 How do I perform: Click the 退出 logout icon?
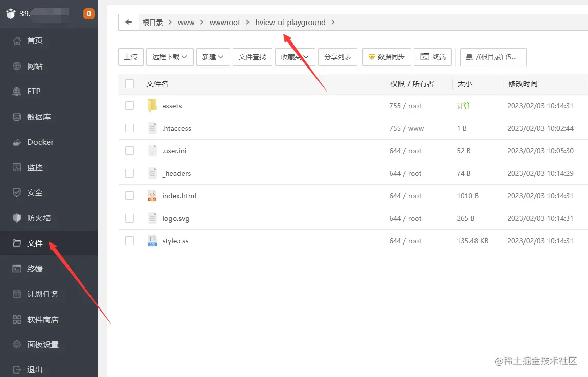[17, 370]
